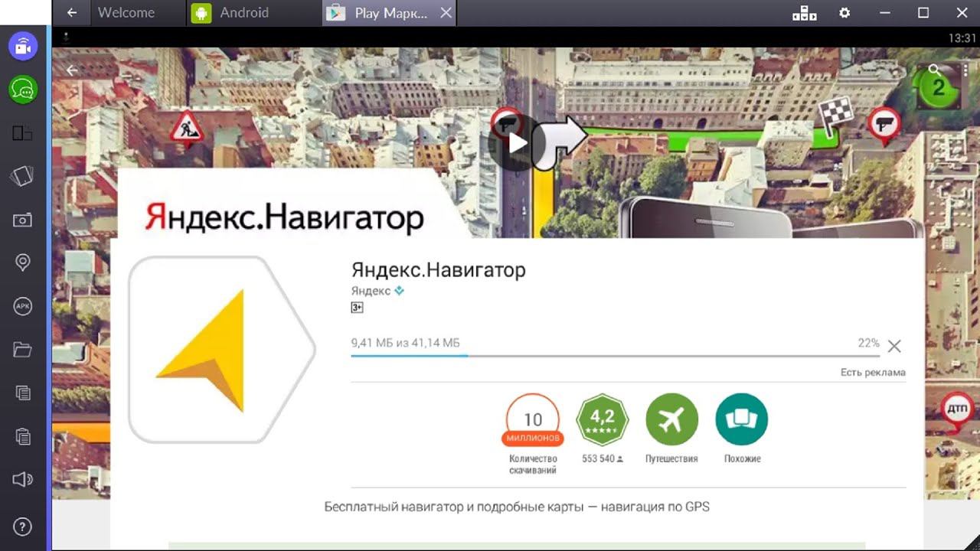Screen dimensions: 980x551
Task: Open the BlueStacks camera recorder icon
Action: click(23, 47)
